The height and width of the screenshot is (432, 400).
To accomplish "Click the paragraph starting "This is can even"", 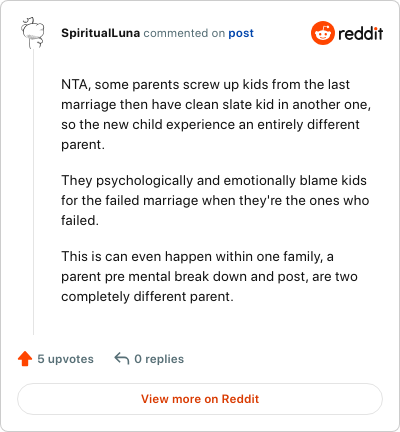I will click(x=209, y=276).
